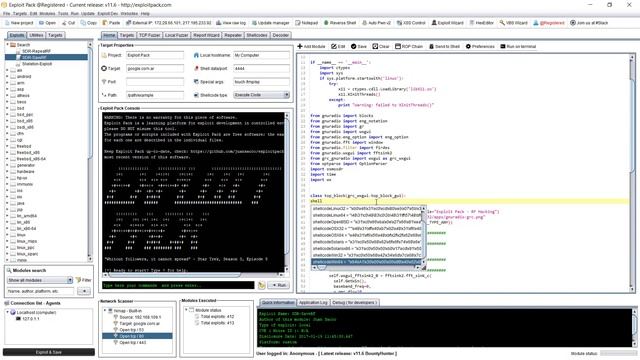The height and width of the screenshot is (360, 640).
Task: Click the Filter icon in Modules search
Action: (x=78, y=280)
